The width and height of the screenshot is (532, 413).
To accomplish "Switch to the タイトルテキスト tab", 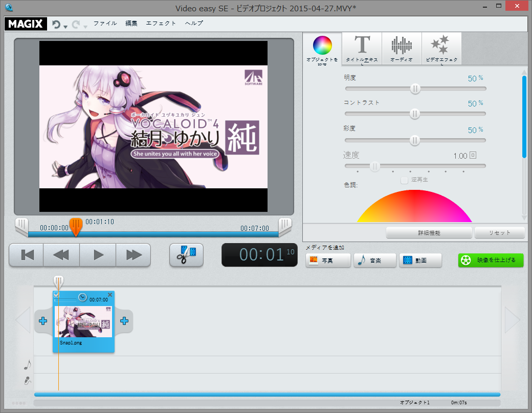I will (362, 48).
